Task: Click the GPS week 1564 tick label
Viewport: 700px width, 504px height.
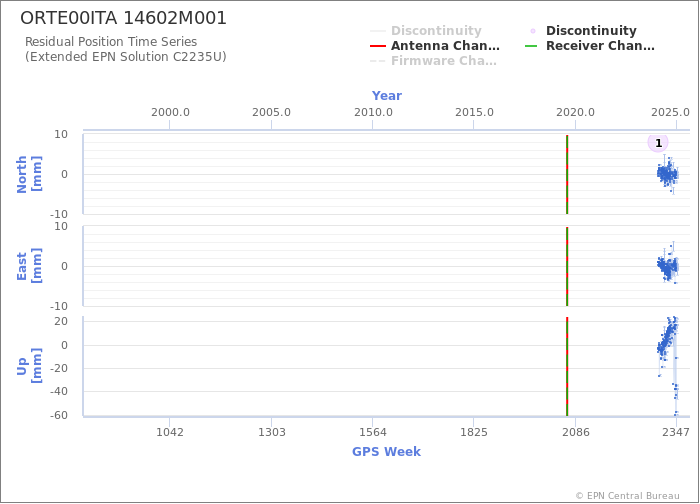Action: click(x=373, y=432)
